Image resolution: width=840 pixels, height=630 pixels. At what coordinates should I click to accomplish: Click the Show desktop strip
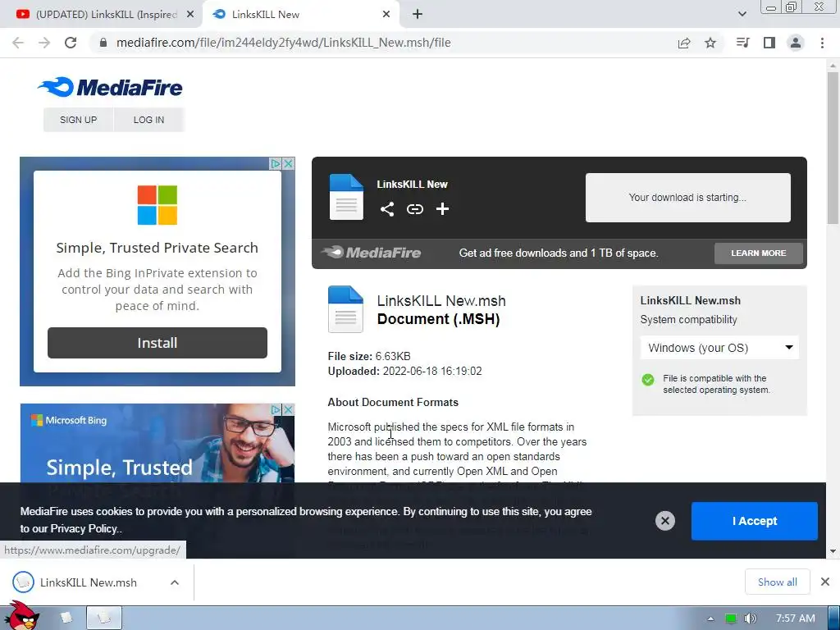click(834, 619)
